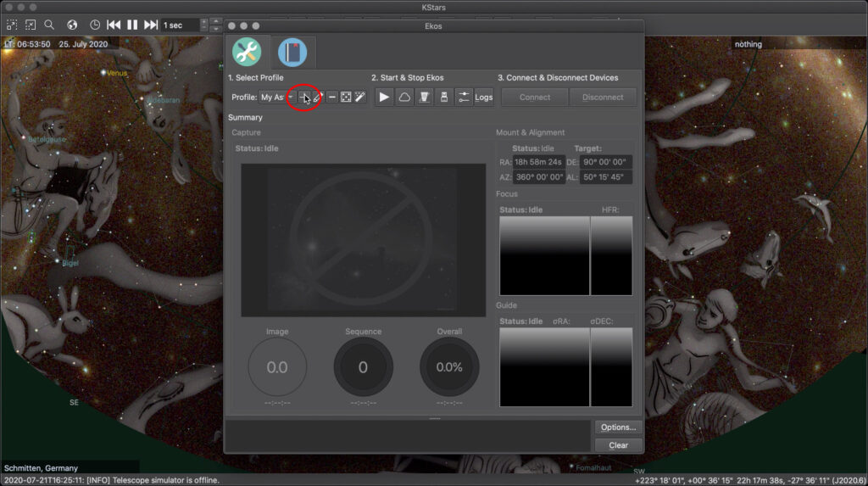Click the Focus status graph
Screen dimensions: 868x486
(545, 255)
